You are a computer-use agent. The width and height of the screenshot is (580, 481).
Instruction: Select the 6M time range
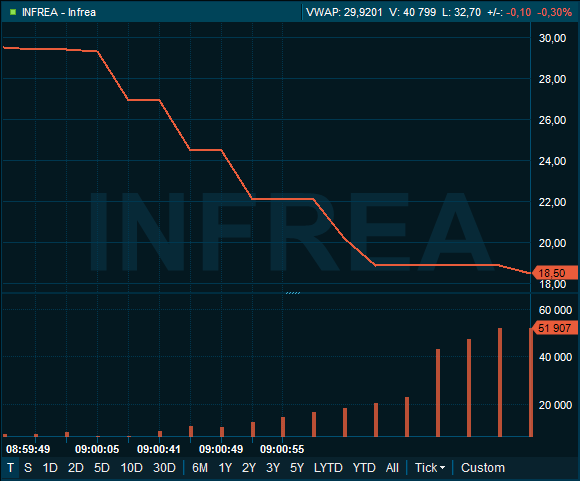click(x=200, y=468)
